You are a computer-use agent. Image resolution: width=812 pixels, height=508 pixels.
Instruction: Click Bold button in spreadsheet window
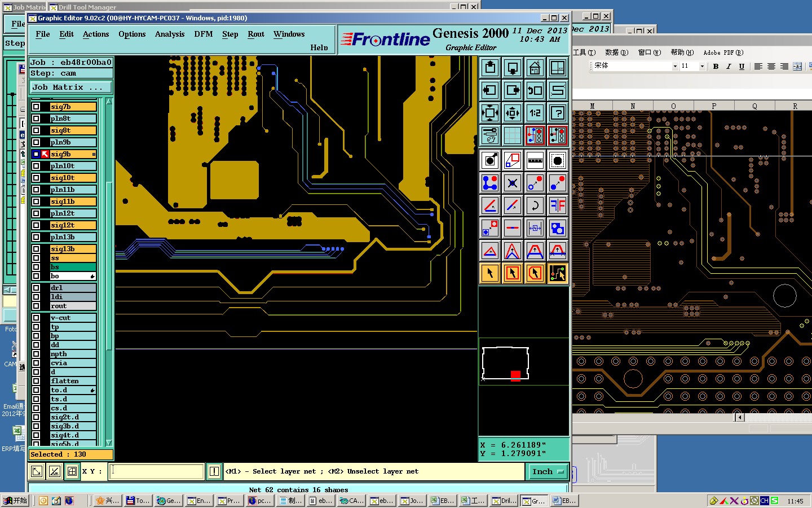[x=716, y=66]
